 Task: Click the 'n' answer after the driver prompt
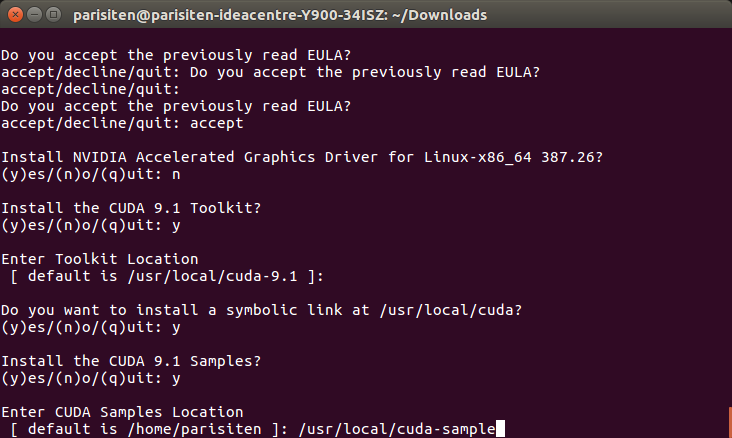click(176, 175)
